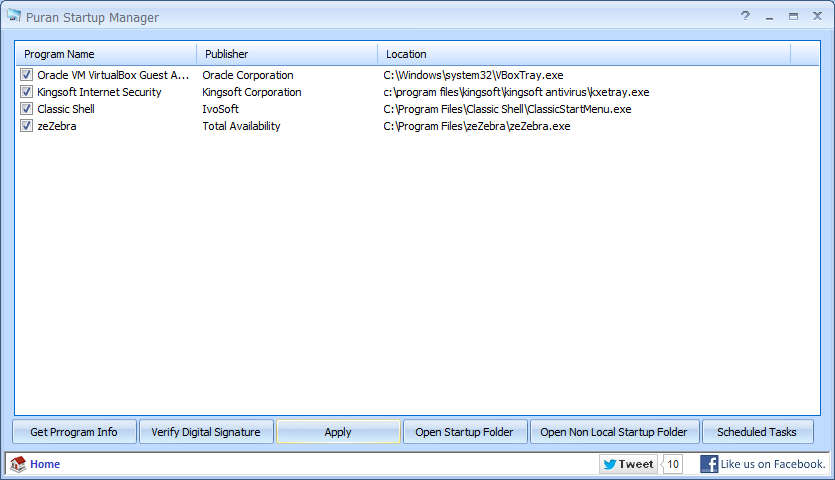Click the Facebook logo icon
835x480 pixels.
point(709,464)
